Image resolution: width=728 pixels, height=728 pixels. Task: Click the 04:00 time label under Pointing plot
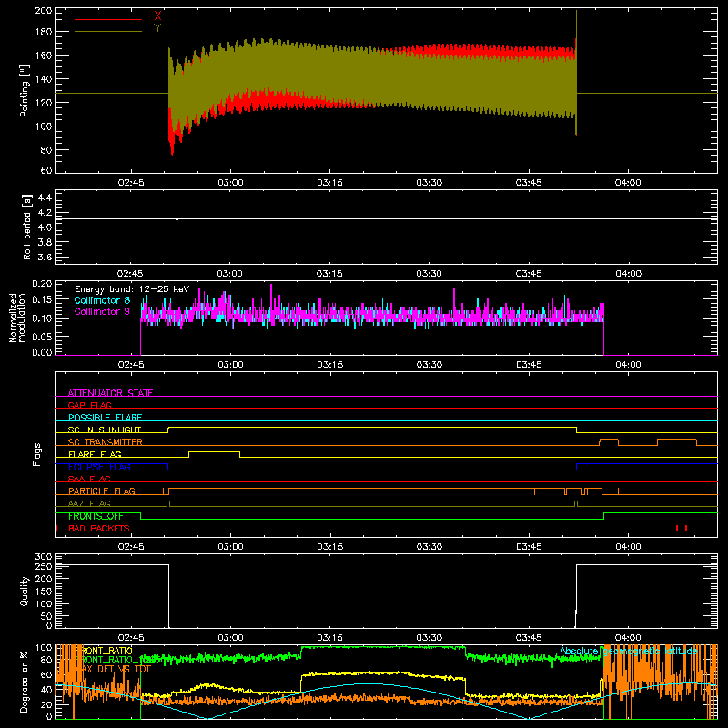pos(628,183)
